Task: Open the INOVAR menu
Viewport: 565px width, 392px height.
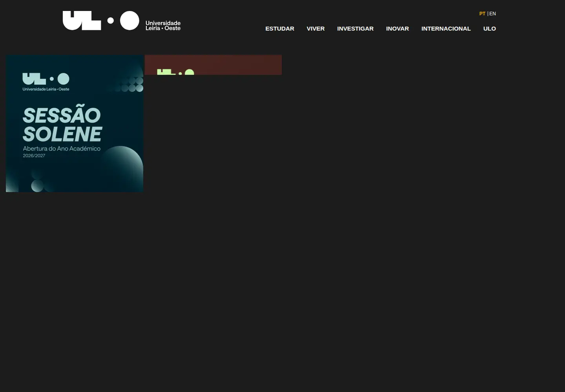Action: point(397,29)
